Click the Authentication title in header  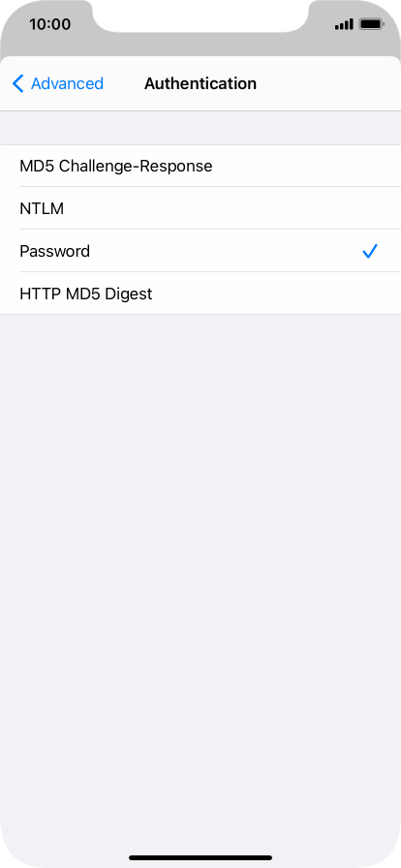[200, 83]
